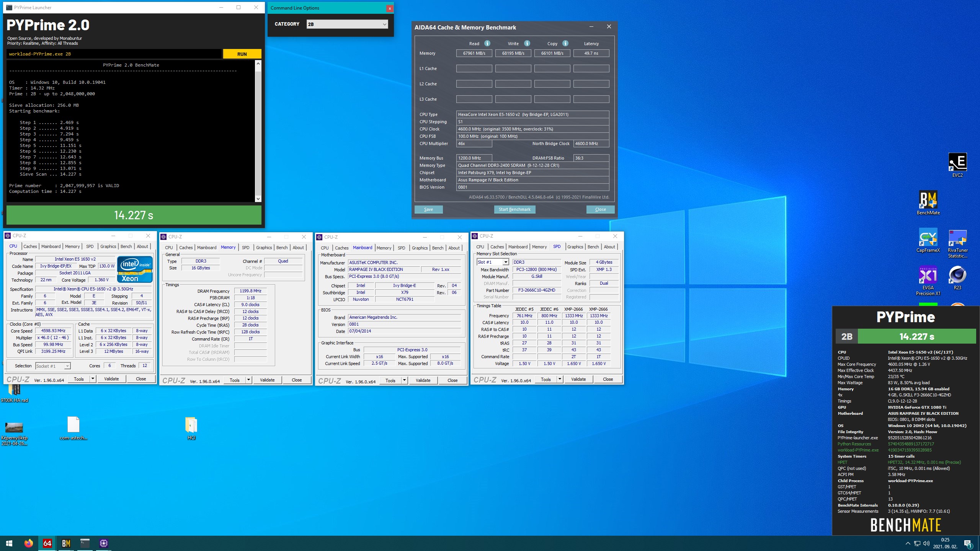
Task: Switch to Firefox in the taskbar
Action: coord(28,543)
